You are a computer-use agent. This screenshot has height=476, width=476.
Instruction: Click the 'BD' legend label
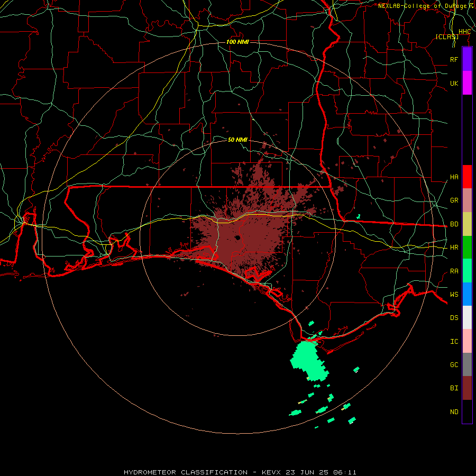454,224
